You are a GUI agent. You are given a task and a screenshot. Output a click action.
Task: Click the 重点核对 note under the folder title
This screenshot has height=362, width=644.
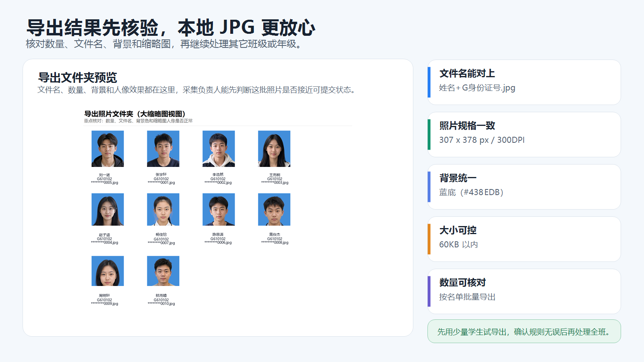click(138, 121)
